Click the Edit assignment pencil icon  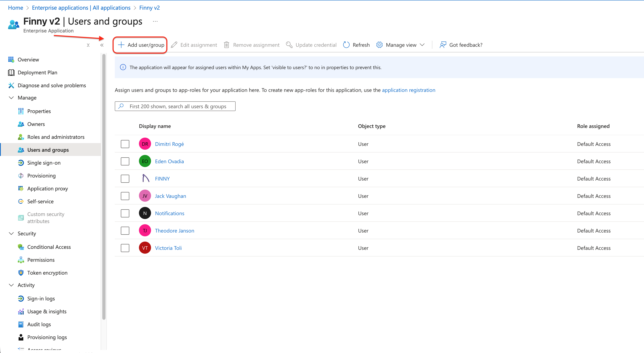coord(174,45)
